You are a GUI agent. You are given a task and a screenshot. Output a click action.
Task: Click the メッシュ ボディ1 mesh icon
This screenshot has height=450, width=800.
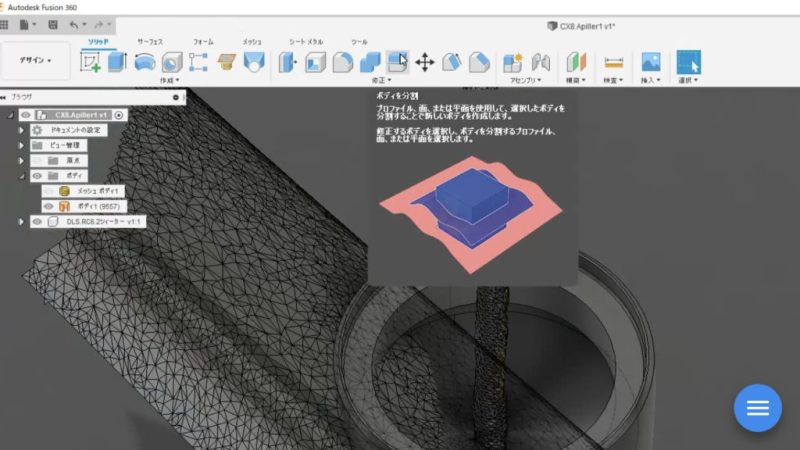point(64,191)
